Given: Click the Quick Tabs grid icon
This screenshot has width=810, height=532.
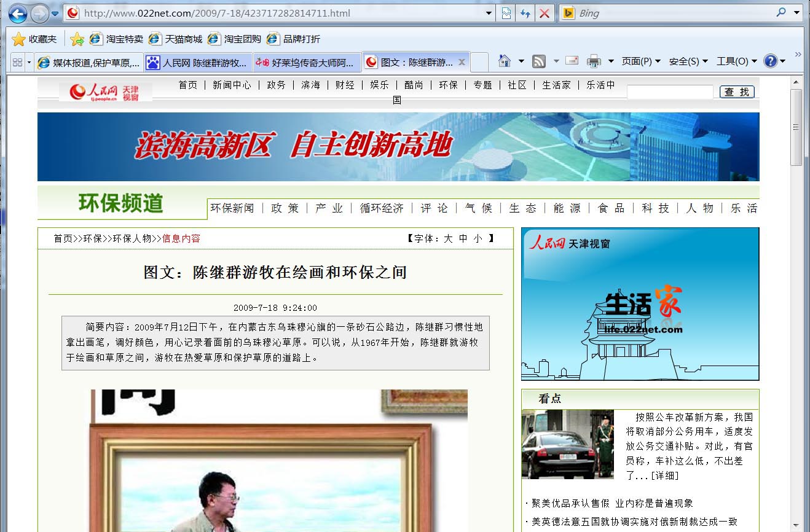Looking at the screenshot, I should pos(17,62).
